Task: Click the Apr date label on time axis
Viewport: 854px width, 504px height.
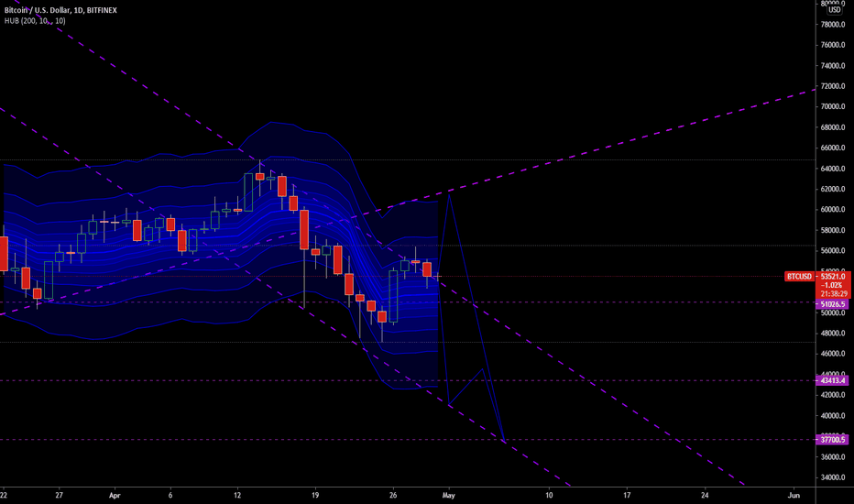Action: [x=115, y=495]
